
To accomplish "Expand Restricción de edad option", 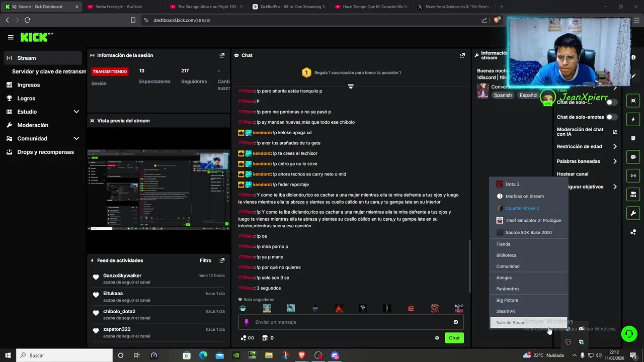I will pyautogui.click(x=615, y=147).
